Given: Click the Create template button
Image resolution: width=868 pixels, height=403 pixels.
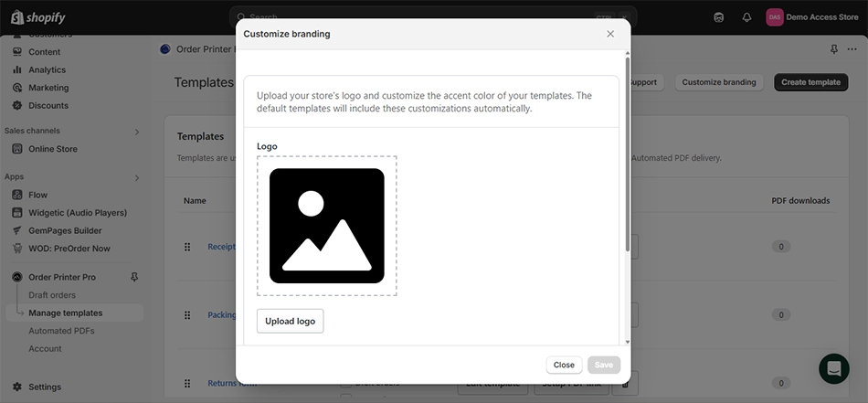Looking at the screenshot, I should 810,82.
